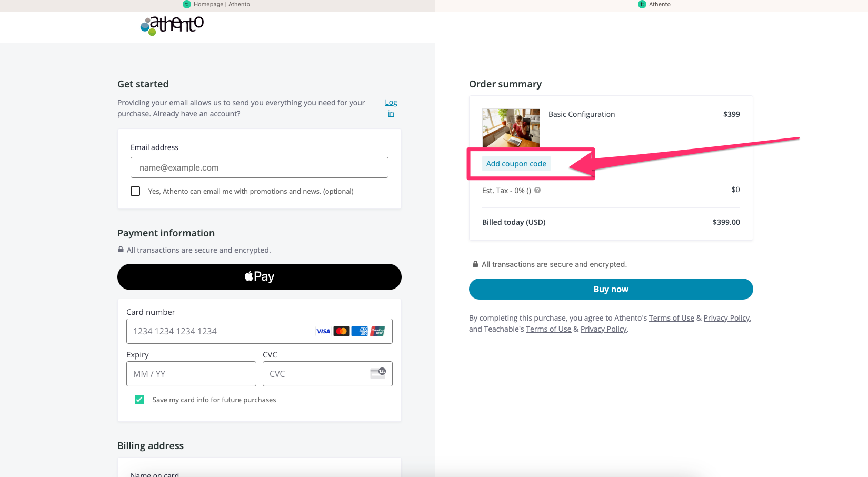Click the American Express card icon
868x477 pixels.
[x=360, y=331]
